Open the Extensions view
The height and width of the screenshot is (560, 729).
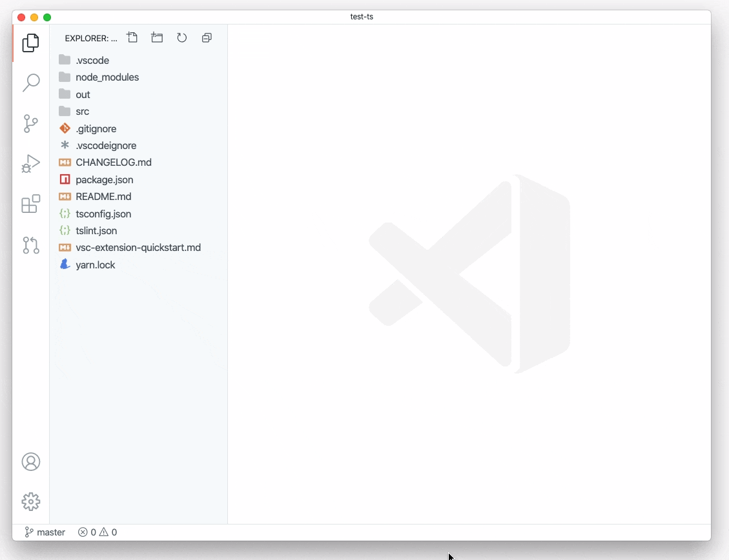point(30,204)
